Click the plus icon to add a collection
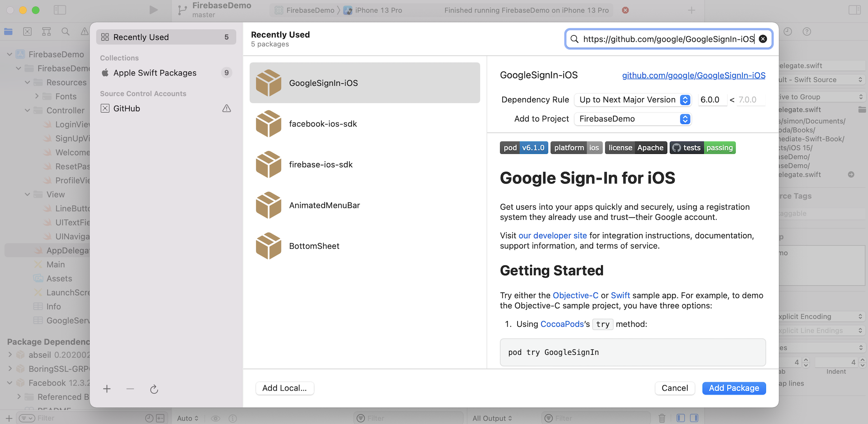The width and height of the screenshot is (868, 424). click(107, 389)
